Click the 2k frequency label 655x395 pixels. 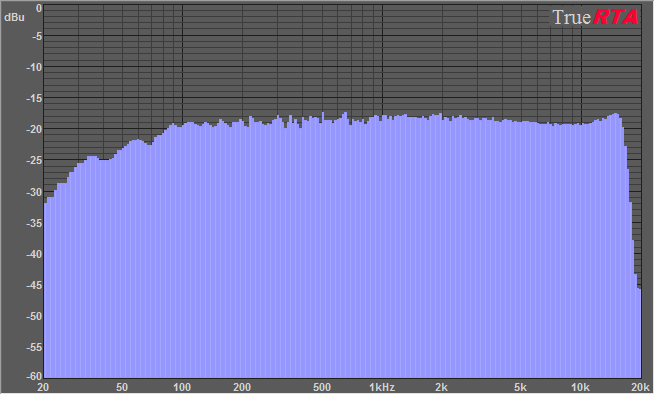442,387
